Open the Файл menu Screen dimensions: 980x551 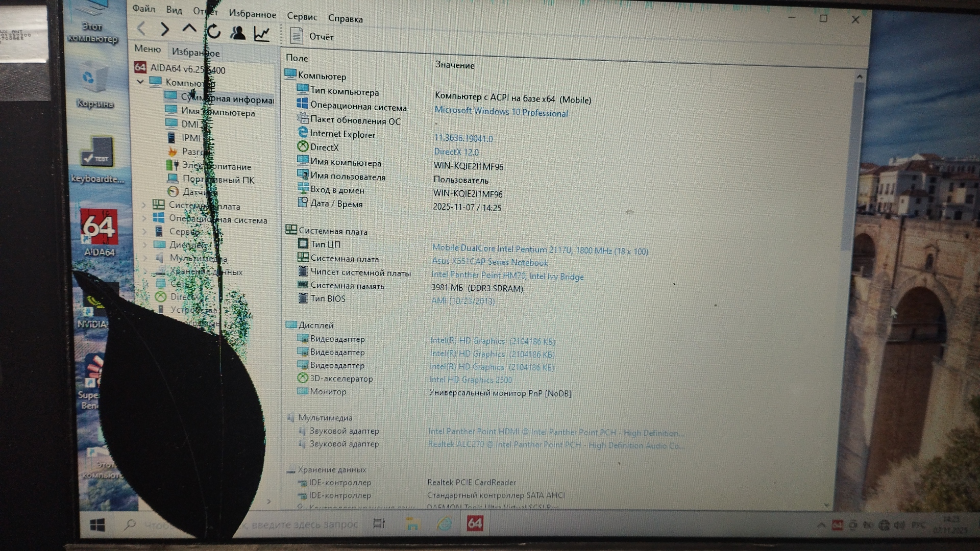coord(144,9)
